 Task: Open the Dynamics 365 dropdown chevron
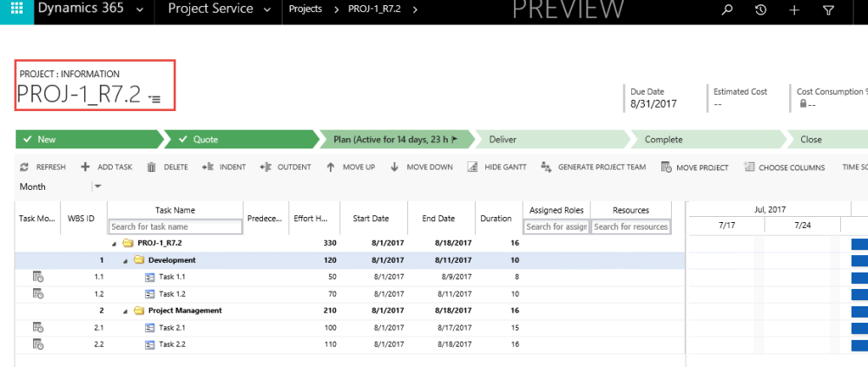(140, 10)
